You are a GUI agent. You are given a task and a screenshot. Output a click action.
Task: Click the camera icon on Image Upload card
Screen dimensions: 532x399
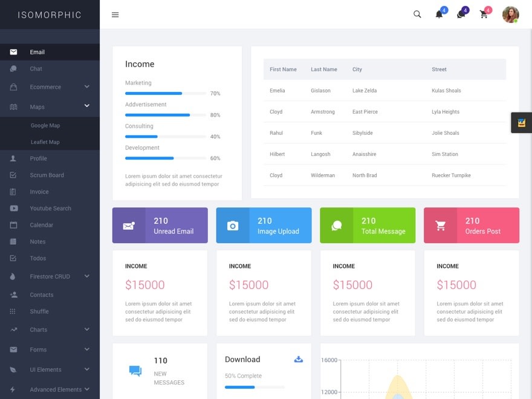coord(233,225)
